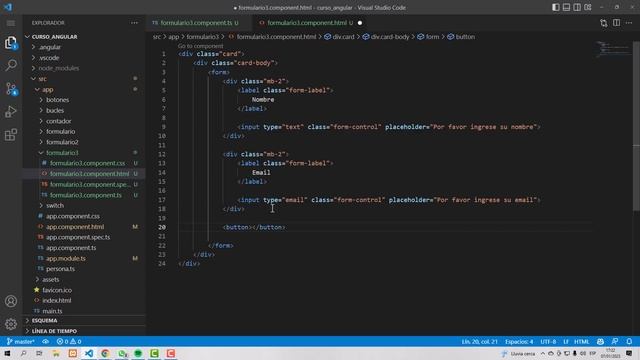Click the Lín. 20, col. 21 position
The height and width of the screenshot is (360, 640).
pyautogui.click(x=479, y=342)
